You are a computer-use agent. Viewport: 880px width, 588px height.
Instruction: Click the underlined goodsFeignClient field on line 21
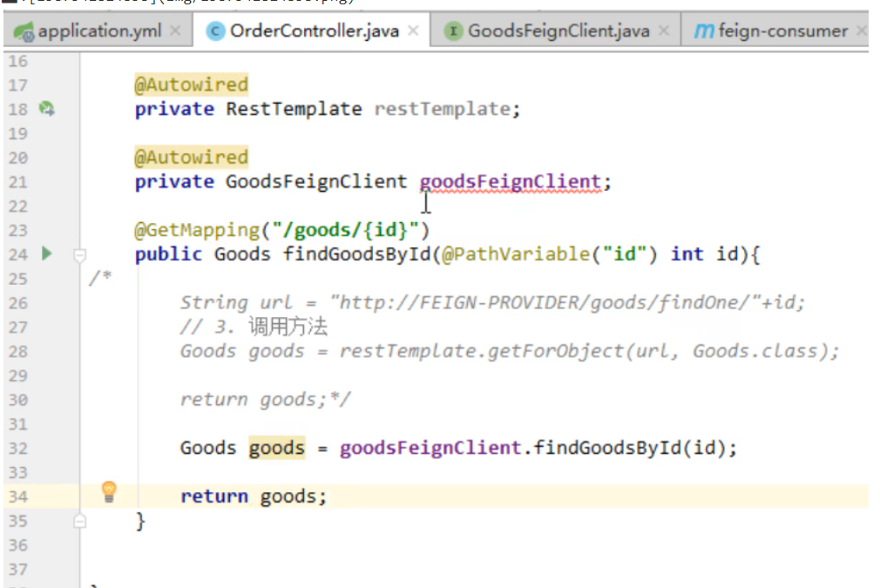pos(511,182)
